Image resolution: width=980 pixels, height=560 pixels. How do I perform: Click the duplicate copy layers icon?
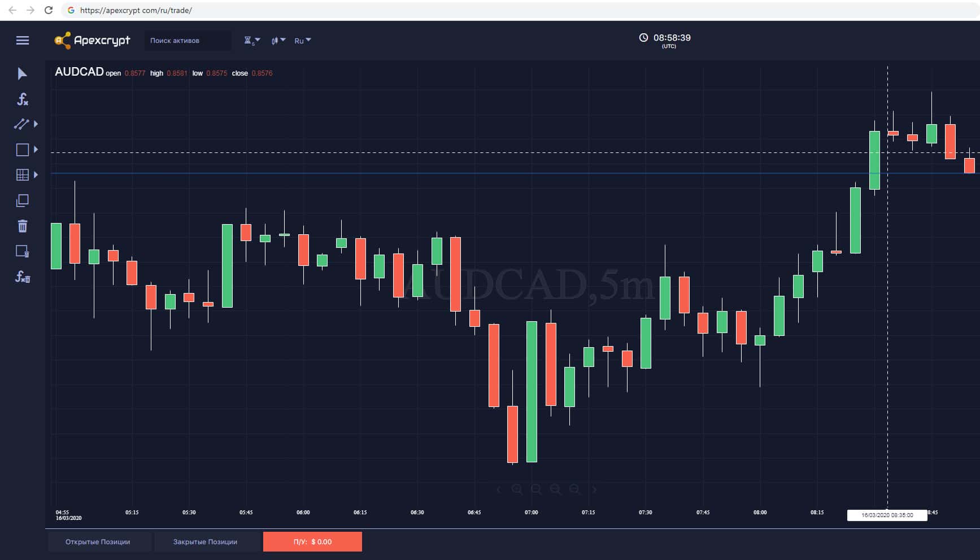(22, 200)
